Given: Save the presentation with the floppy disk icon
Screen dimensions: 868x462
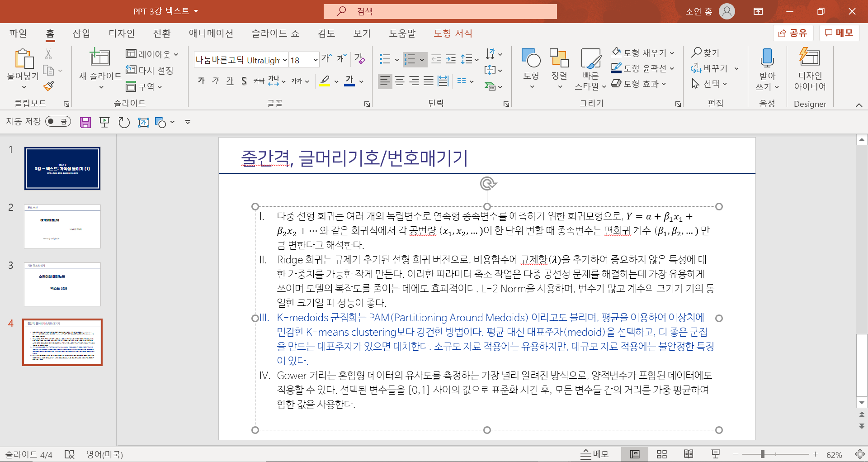Looking at the screenshot, I should coord(85,122).
